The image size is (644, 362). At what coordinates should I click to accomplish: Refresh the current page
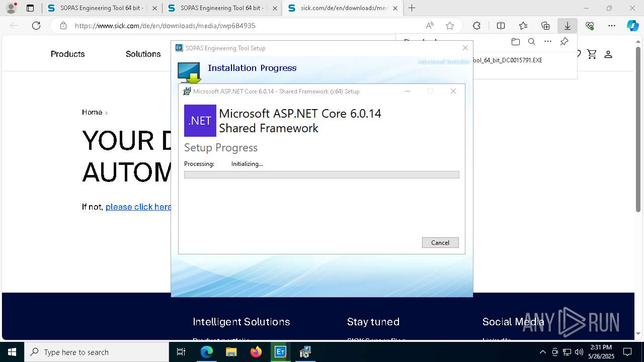[36, 26]
